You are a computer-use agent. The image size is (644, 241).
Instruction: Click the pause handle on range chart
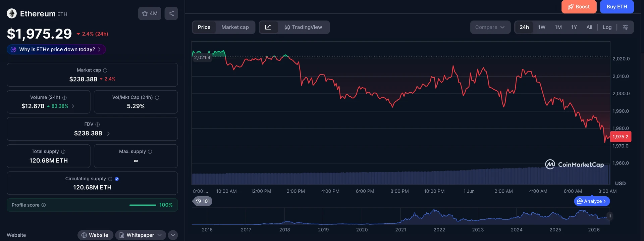click(609, 216)
